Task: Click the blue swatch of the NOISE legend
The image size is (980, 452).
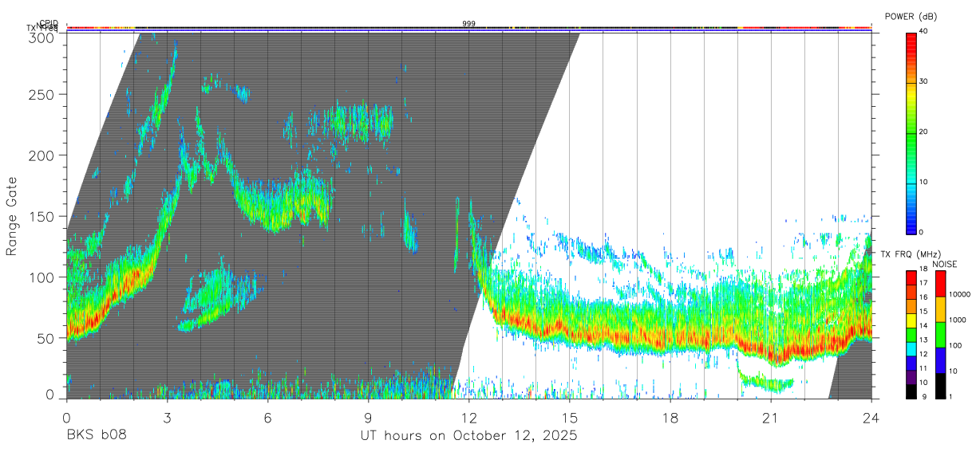Action: [x=940, y=360]
